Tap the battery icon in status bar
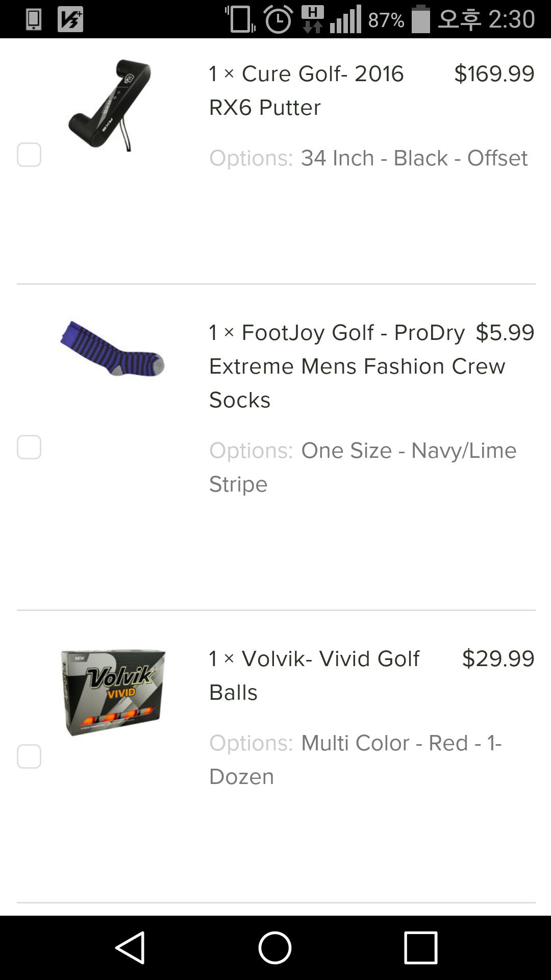 pyautogui.click(x=421, y=19)
